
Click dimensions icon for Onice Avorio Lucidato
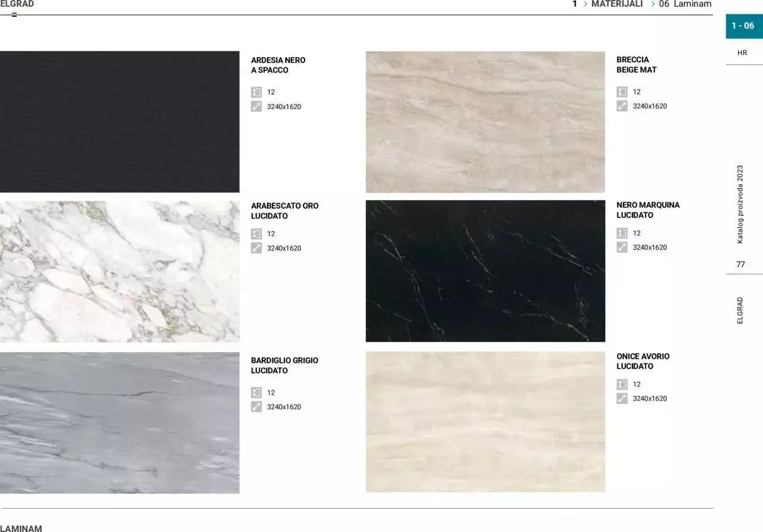[x=622, y=399]
